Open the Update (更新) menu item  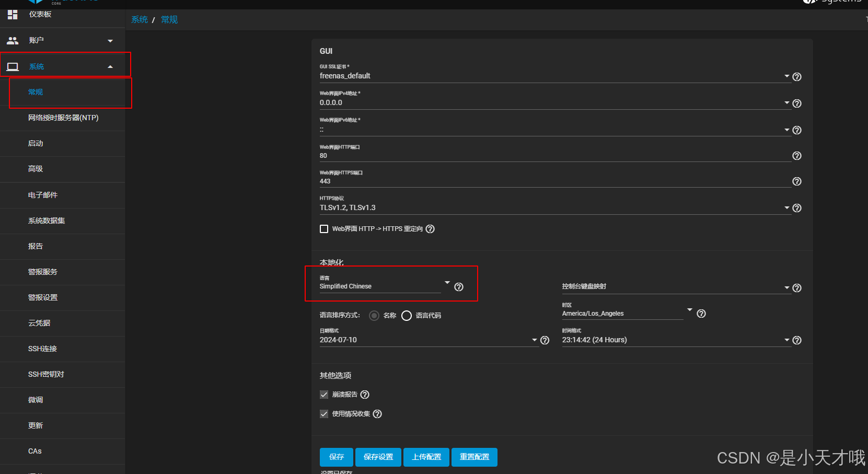[63, 425]
